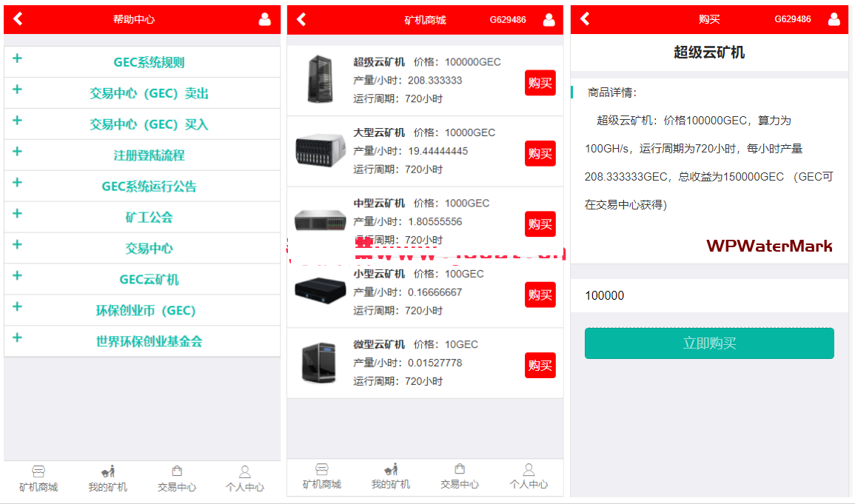Expand the GEC云矿机 help entry
Screen dimensions: 855x504
coord(148,280)
